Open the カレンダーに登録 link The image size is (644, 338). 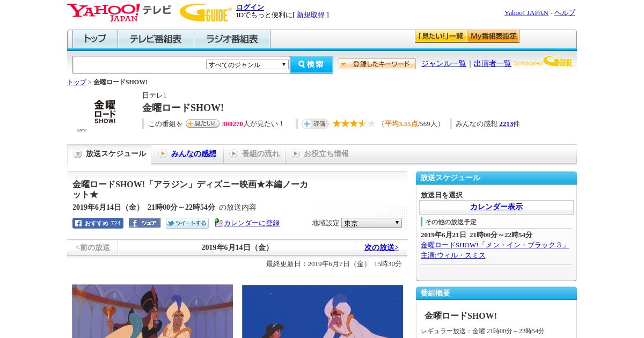pyautogui.click(x=251, y=223)
